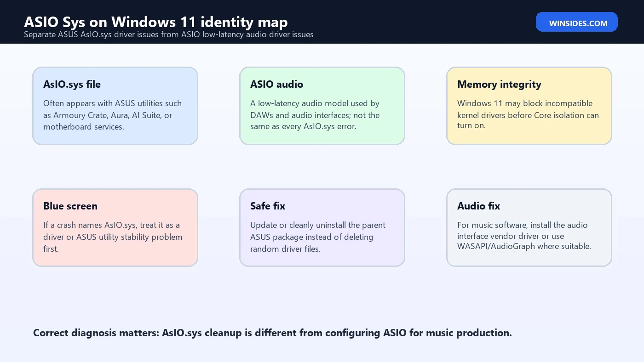Screen dimensions: 644x362
Task: Click the text about uninstalling the parent ASUS package
Action: pyautogui.click(x=318, y=237)
